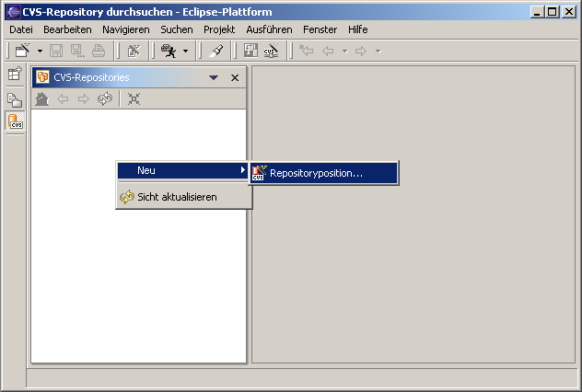Open the Back history dropdown arrow
The image size is (582, 392).
coord(344,52)
